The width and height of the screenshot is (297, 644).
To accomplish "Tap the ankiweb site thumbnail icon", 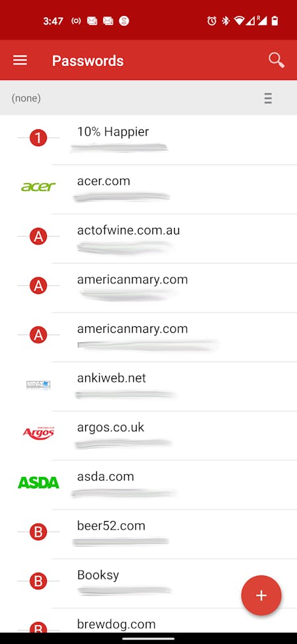I will pyautogui.click(x=38, y=384).
